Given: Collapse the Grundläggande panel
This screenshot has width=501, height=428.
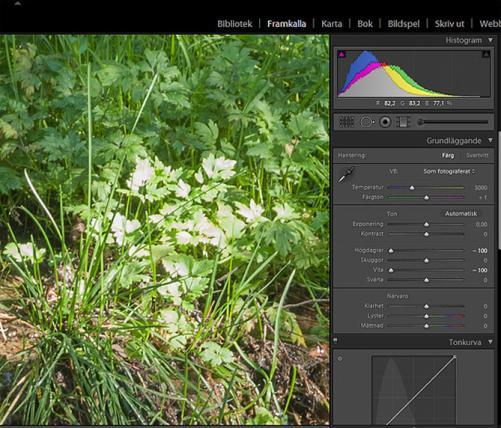Looking at the screenshot, I should pyautogui.click(x=490, y=140).
